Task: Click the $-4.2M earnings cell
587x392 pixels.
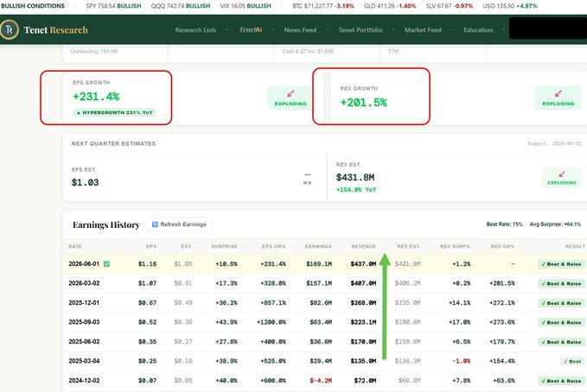Action: click(x=321, y=381)
